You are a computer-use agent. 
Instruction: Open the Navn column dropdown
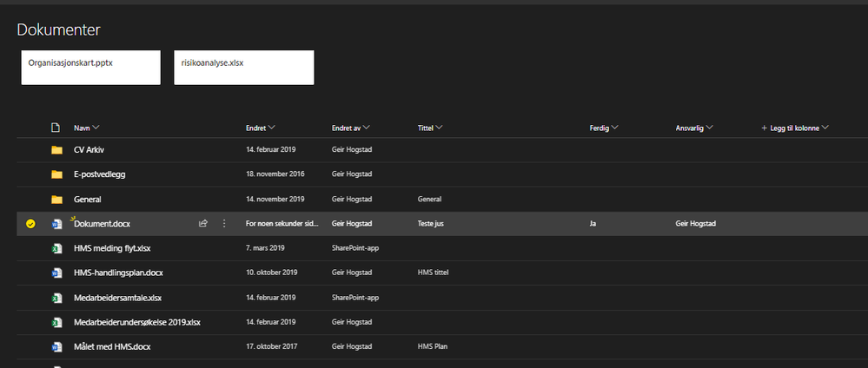click(x=87, y=128)
